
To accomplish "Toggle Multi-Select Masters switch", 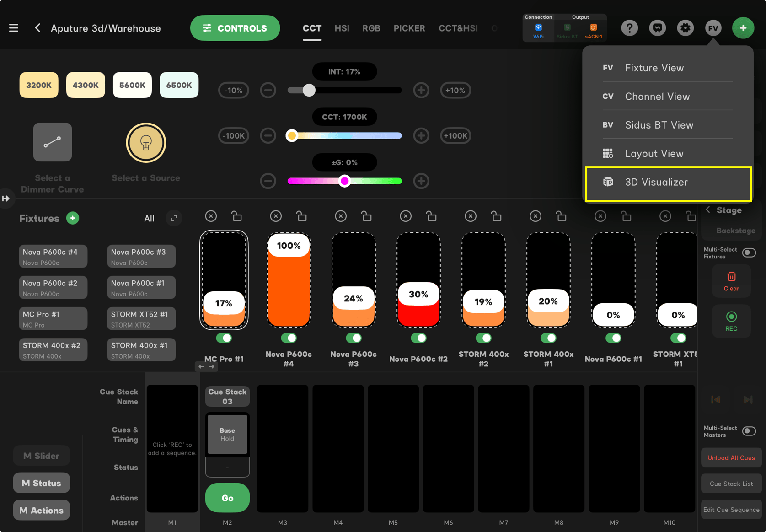I will pos(749,431).
